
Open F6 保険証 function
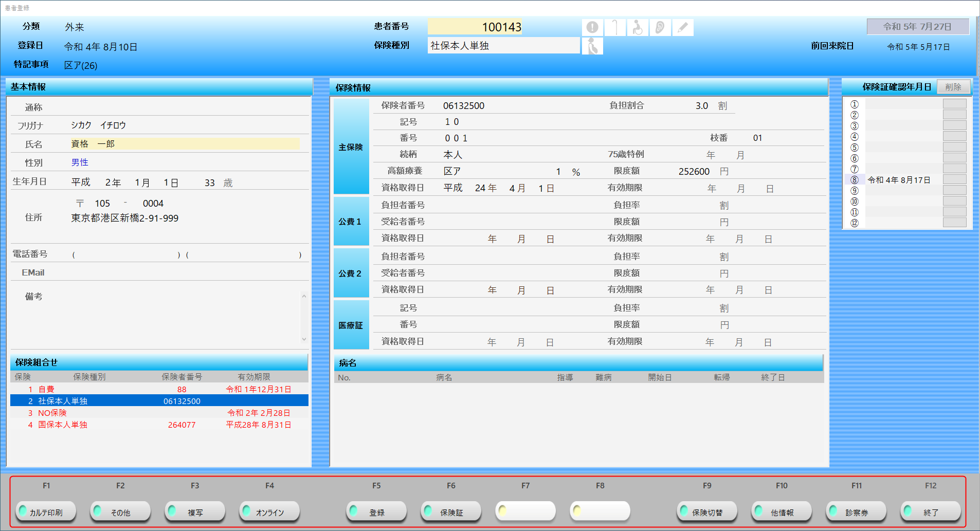tap(451, 512)
